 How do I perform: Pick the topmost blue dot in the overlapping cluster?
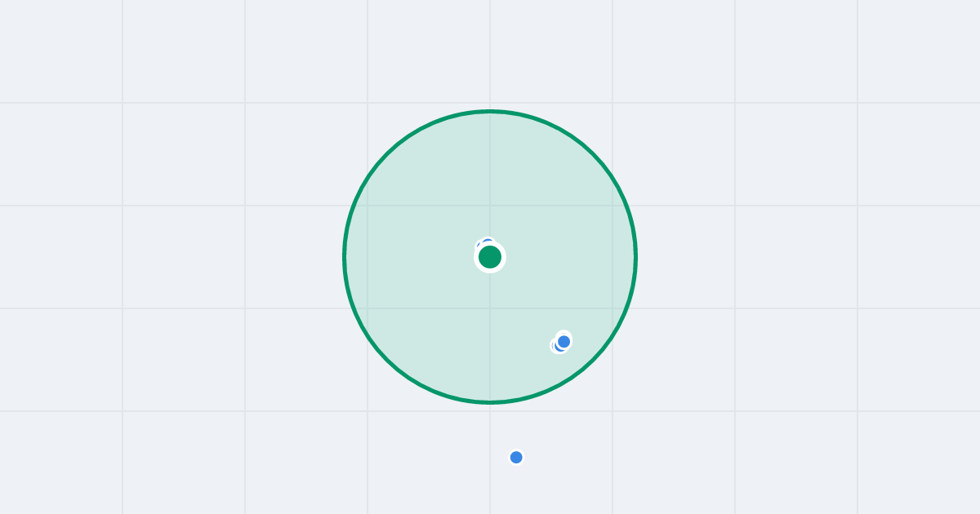click(563, 341)
